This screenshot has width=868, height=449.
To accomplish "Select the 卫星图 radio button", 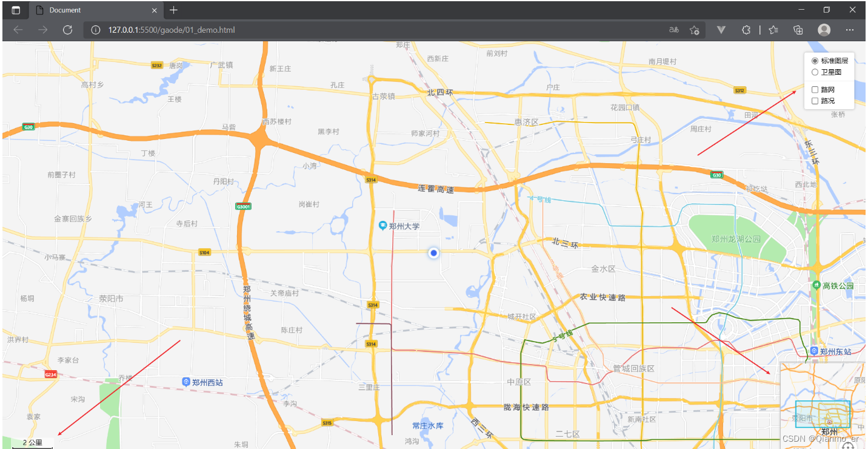I will coord(815,72).
